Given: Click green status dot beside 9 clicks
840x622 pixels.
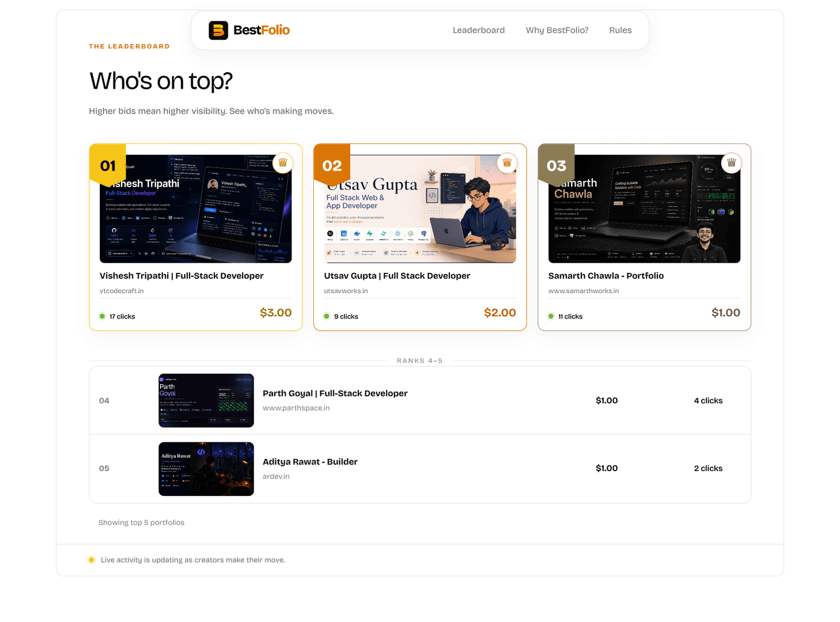Looking at the screenshot, I should (327, 316).
